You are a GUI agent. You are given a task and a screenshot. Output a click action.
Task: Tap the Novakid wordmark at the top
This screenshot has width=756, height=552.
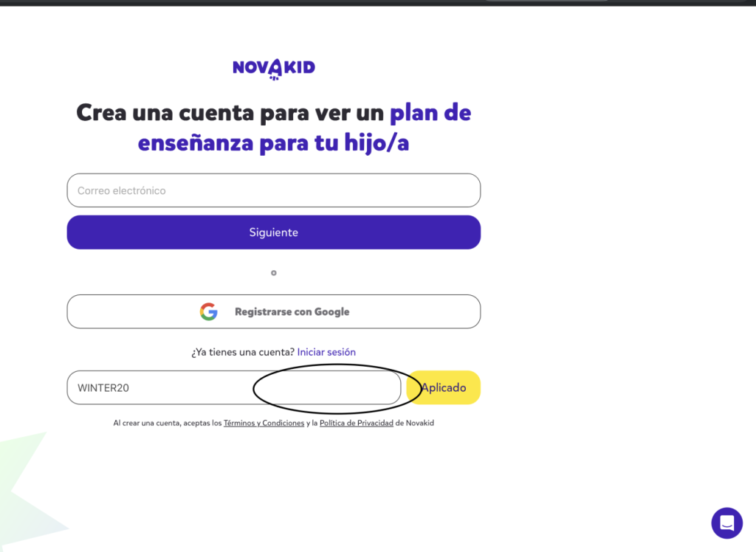(x=273, y=66)
